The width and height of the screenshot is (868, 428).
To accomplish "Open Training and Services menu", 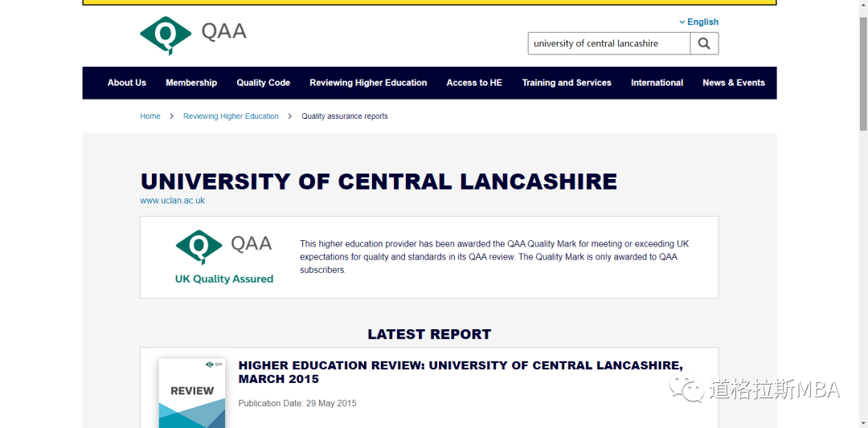I will click(567, 83).
